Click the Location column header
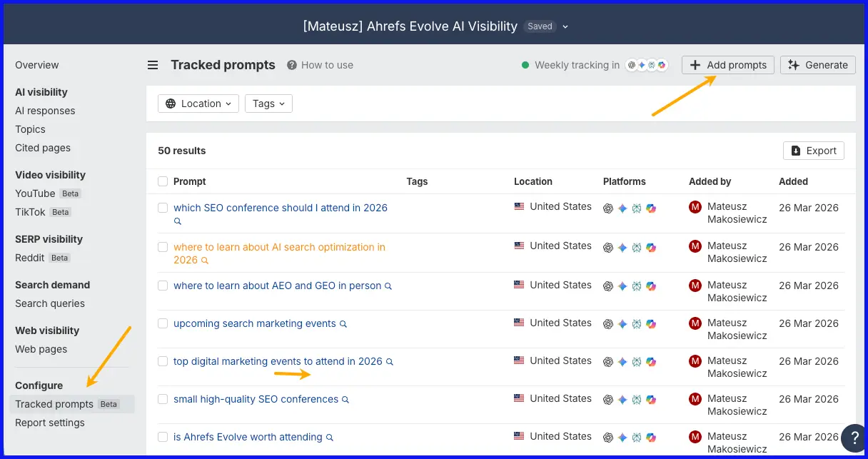868x459 pixels. pos(533,181)
